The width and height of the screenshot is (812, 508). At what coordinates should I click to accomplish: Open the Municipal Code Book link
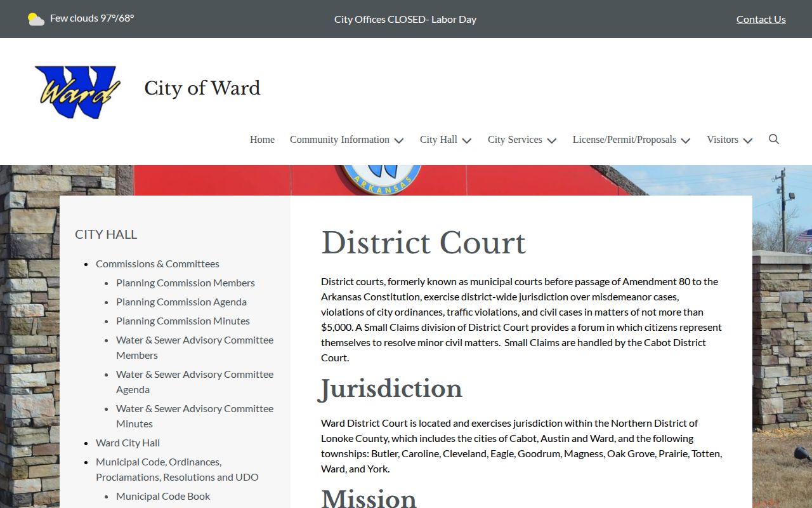click(x=163, y=496)
